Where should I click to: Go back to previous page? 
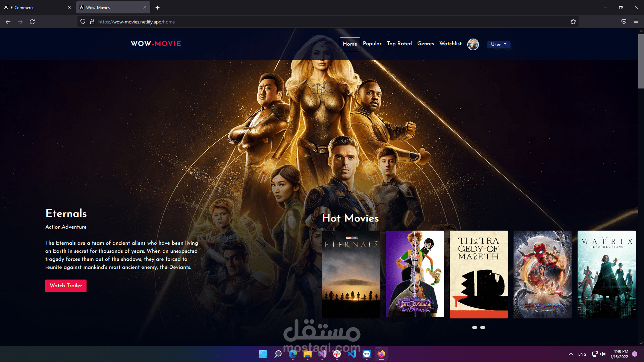(x=8, y=22)
